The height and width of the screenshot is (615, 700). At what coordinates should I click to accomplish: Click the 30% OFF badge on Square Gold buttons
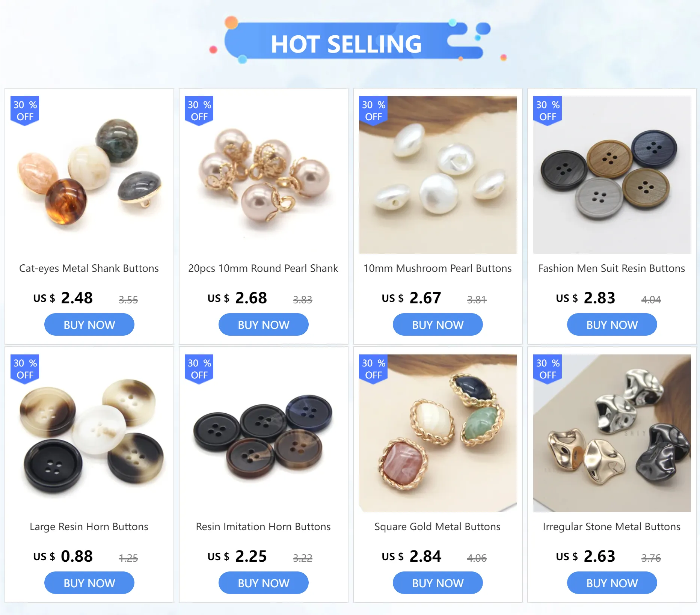click(373, 369)
